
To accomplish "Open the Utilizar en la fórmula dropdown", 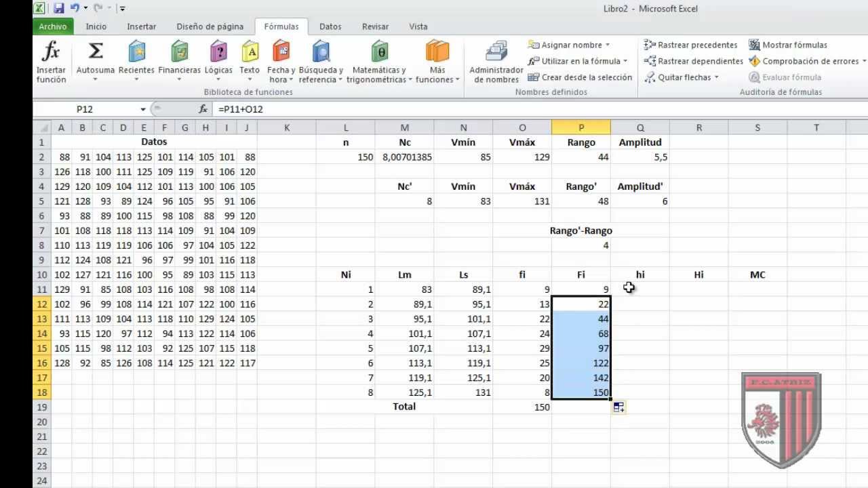I will [x=625, y=61].
